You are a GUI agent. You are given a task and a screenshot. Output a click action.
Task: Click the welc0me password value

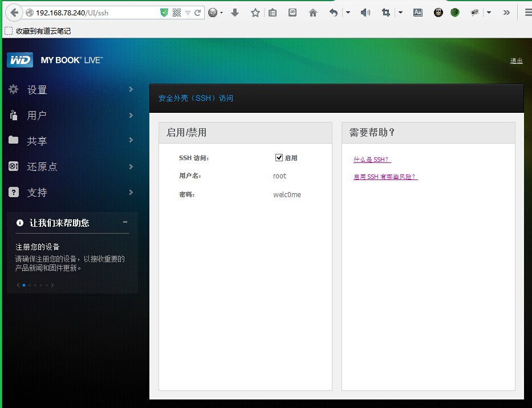pyautogui.click(x=287, y=195)
